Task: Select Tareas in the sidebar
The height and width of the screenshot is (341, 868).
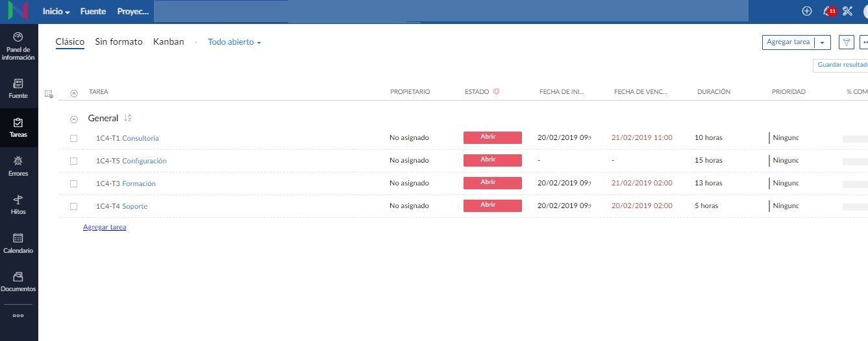Action: [18, 127]
